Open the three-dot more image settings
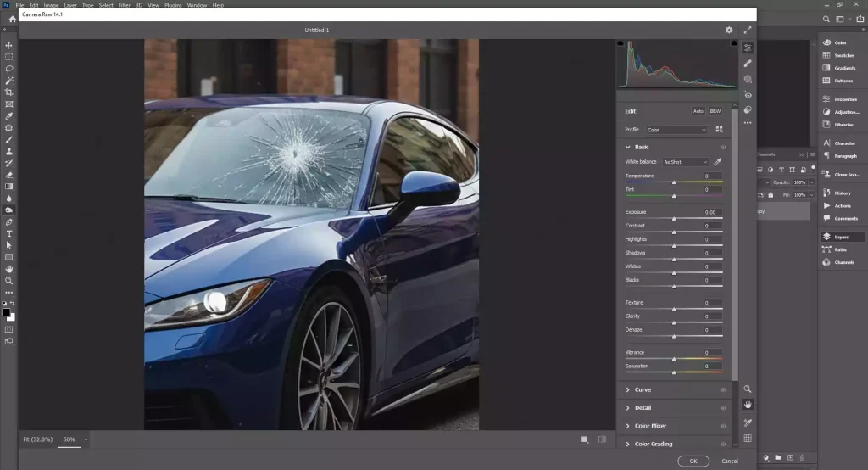868x470 pixels. 748,123
